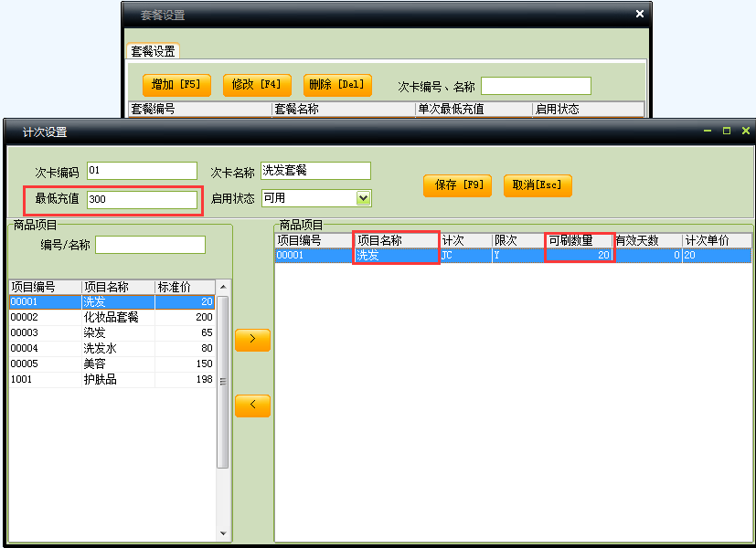This screenshot has height=548, width=756.
Task: Click the 计次单价 column header
Action: click(717, 240)
